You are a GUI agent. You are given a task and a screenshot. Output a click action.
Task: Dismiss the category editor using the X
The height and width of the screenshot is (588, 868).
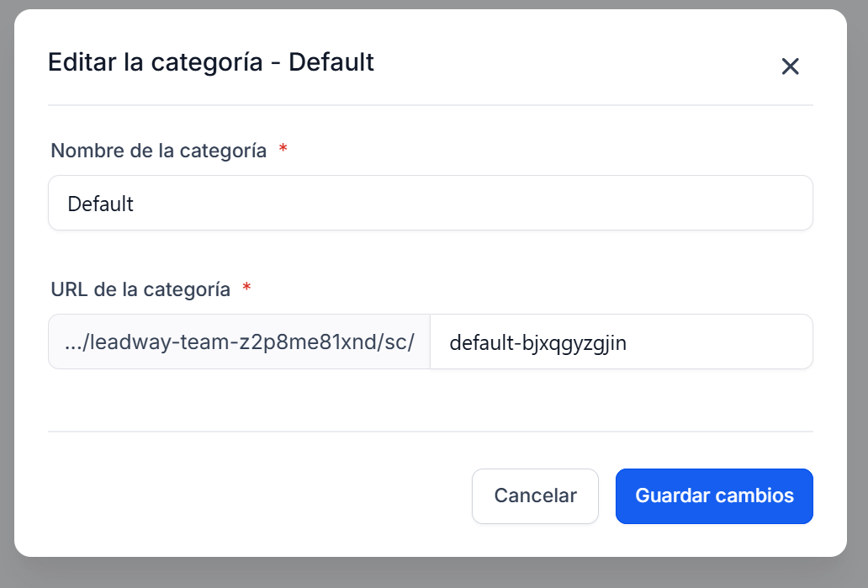coord(790,66)
